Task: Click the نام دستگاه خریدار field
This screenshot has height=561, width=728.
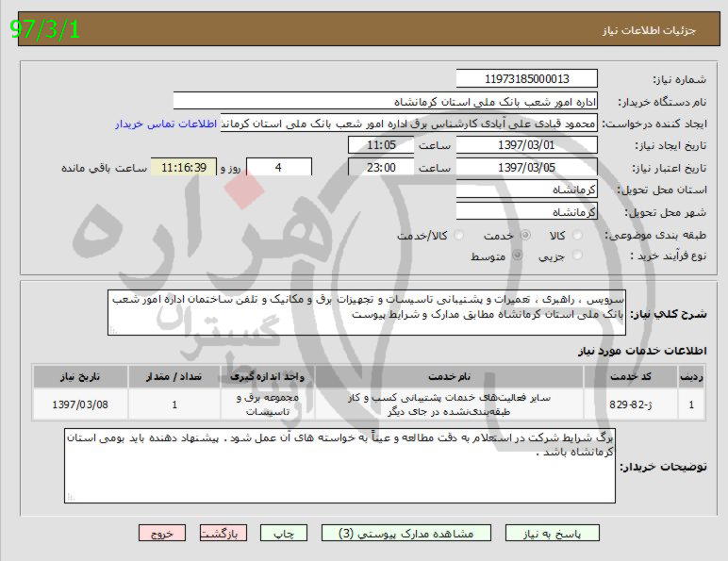Action: [x=386, y=101]
